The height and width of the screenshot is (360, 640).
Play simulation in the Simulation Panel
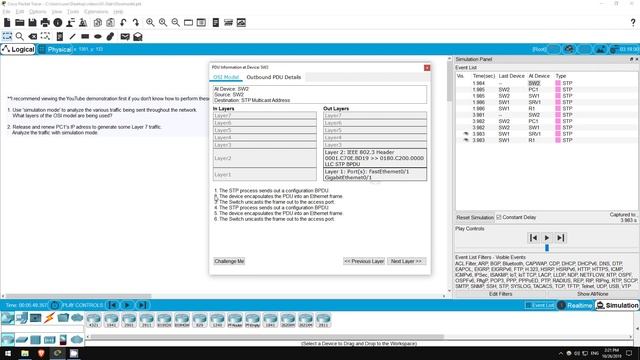tap(547, 238)
